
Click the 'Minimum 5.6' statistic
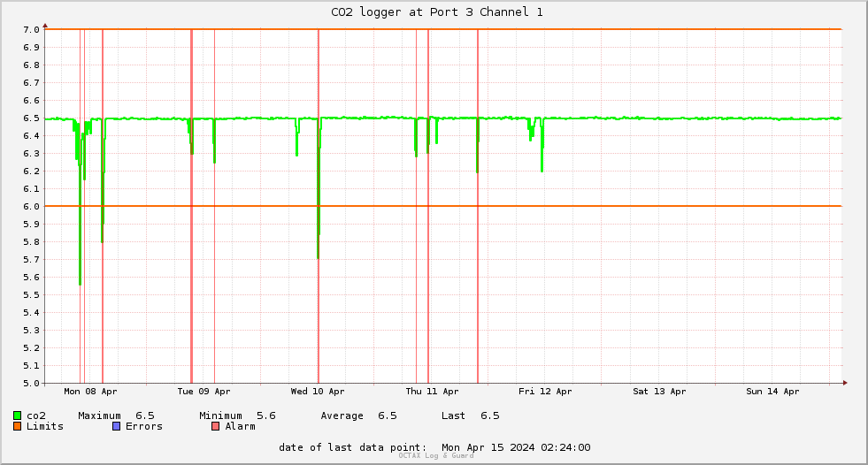[237, 415]
